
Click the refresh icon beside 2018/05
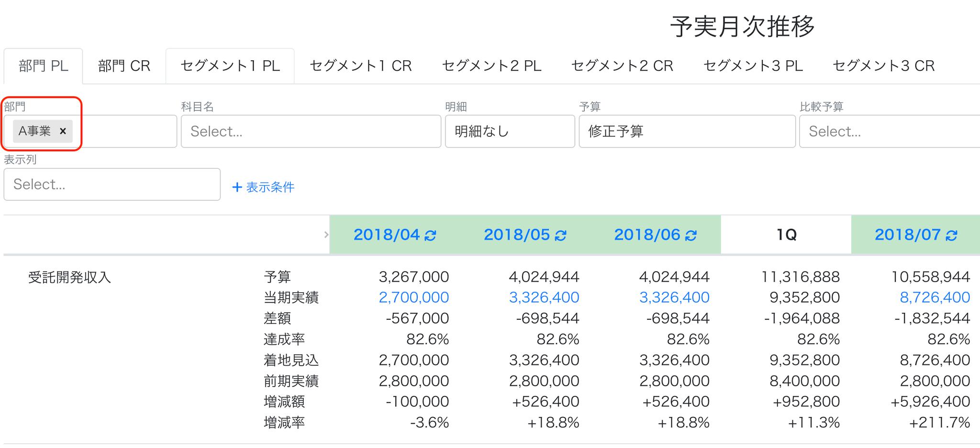click(561, 235)
